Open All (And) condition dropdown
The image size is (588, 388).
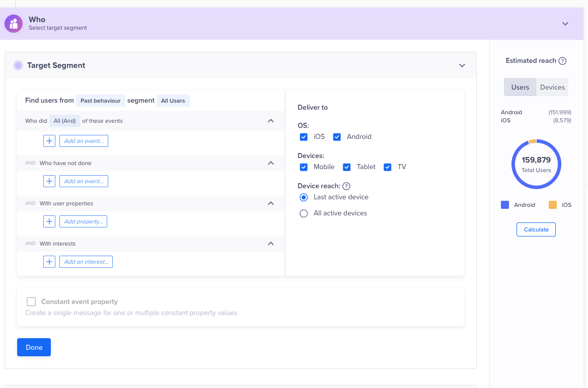pyautogui.click(x=64, y=121)
